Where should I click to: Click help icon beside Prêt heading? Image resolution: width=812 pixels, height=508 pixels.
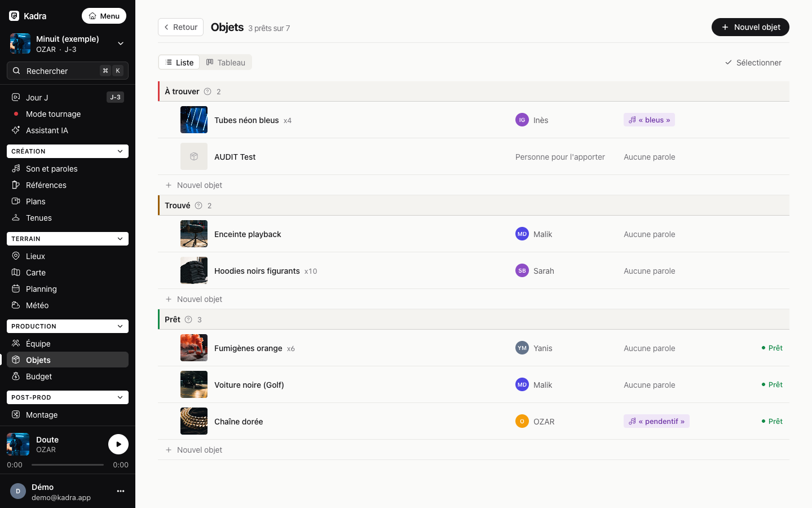point(188,319)
